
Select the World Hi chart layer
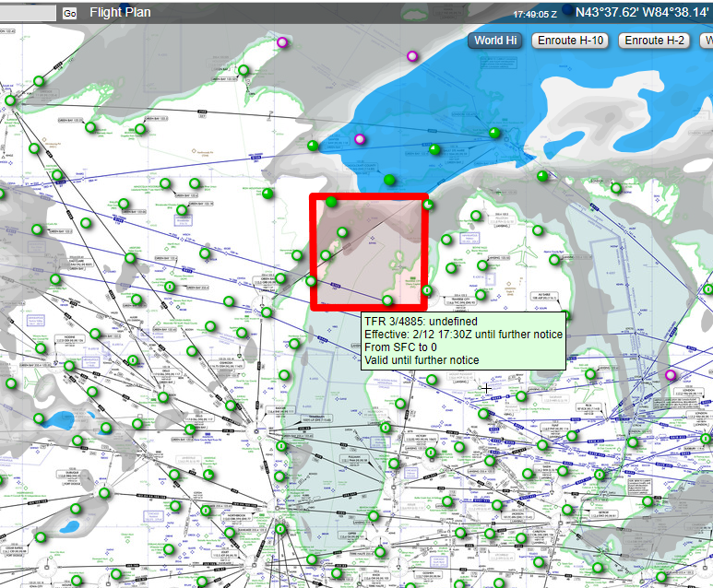[x=495, y=41]
